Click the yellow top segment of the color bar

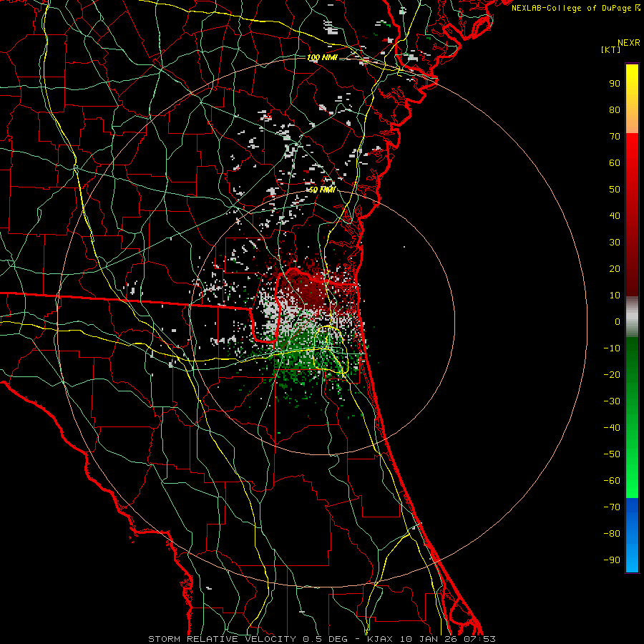coord(632,99)
